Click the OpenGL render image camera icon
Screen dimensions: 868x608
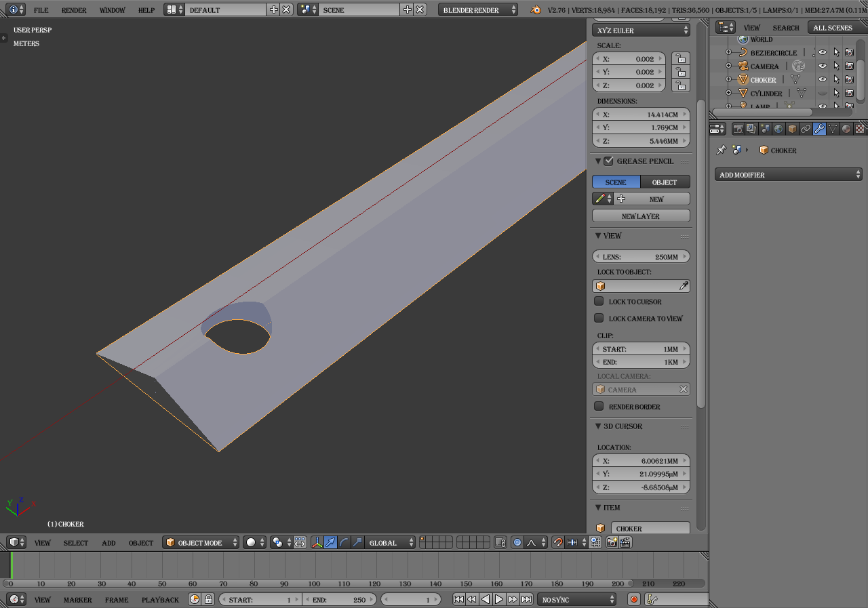click(x=612, y=542)
